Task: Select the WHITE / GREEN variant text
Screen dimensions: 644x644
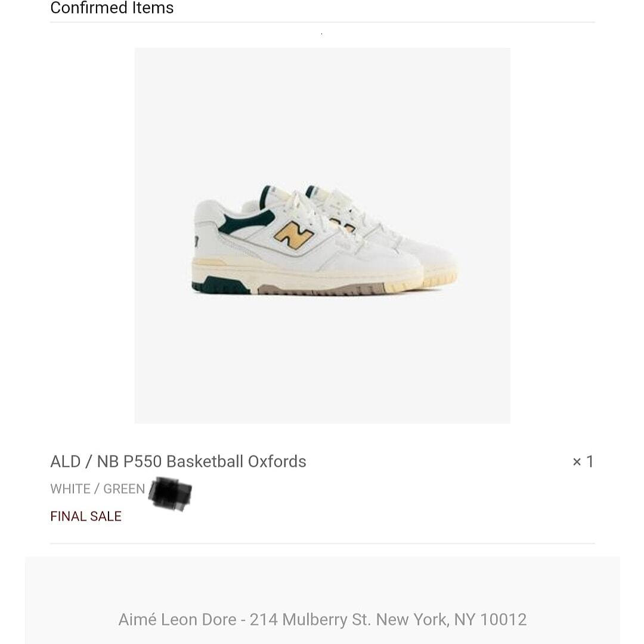Action: click(x=98, y=489)
